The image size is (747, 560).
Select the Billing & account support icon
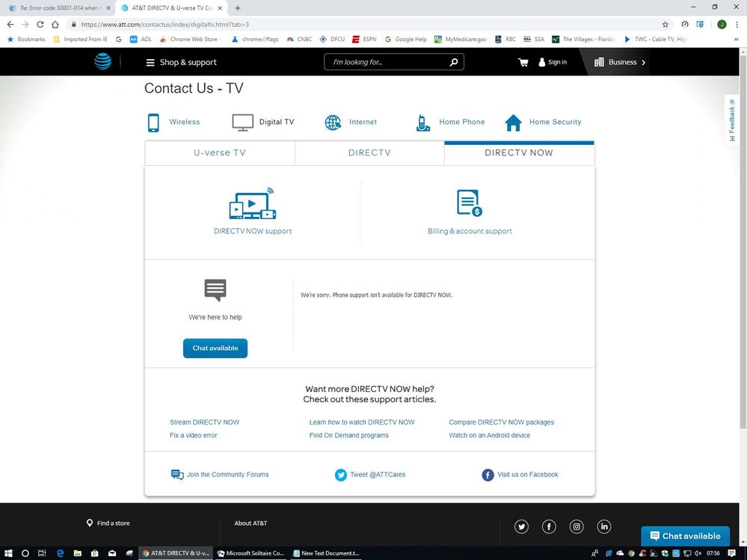coord(469,202)
